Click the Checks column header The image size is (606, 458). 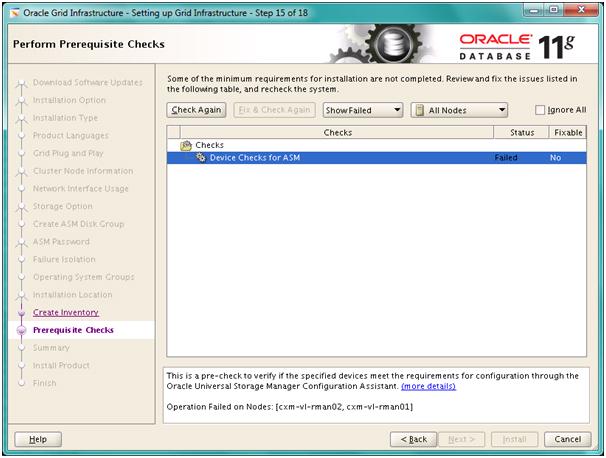click(338, 132)
